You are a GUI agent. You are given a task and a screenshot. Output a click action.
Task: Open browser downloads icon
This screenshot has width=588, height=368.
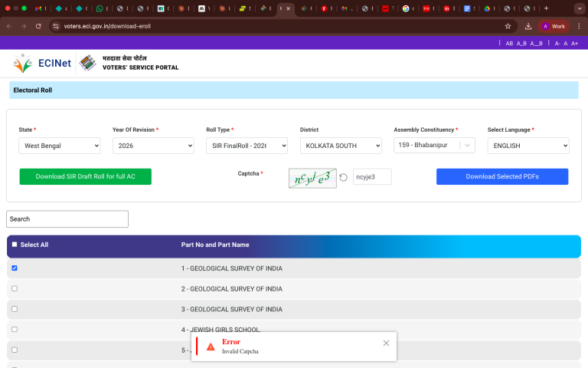[x=528, y=25]
